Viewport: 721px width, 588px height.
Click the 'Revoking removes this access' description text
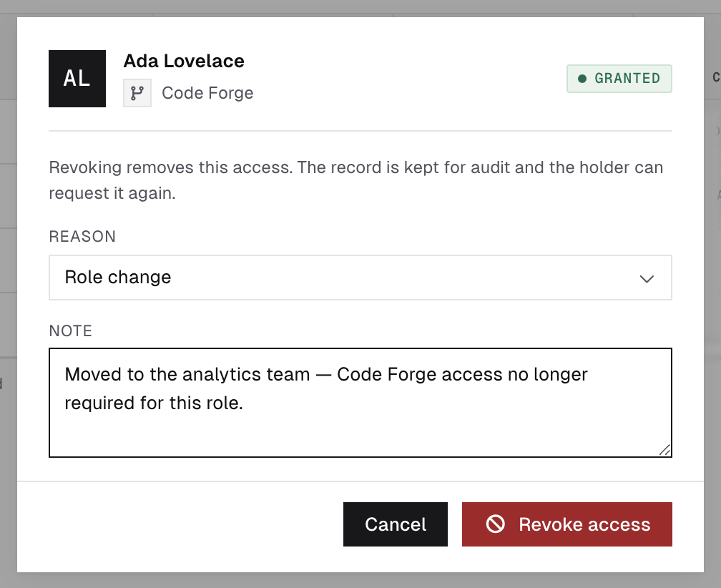(x=356, y=180)
